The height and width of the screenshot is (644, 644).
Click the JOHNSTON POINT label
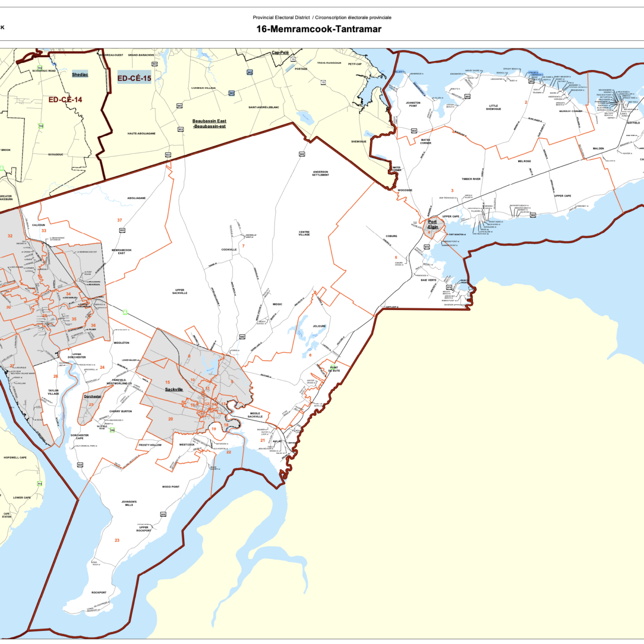click(413, 104)
